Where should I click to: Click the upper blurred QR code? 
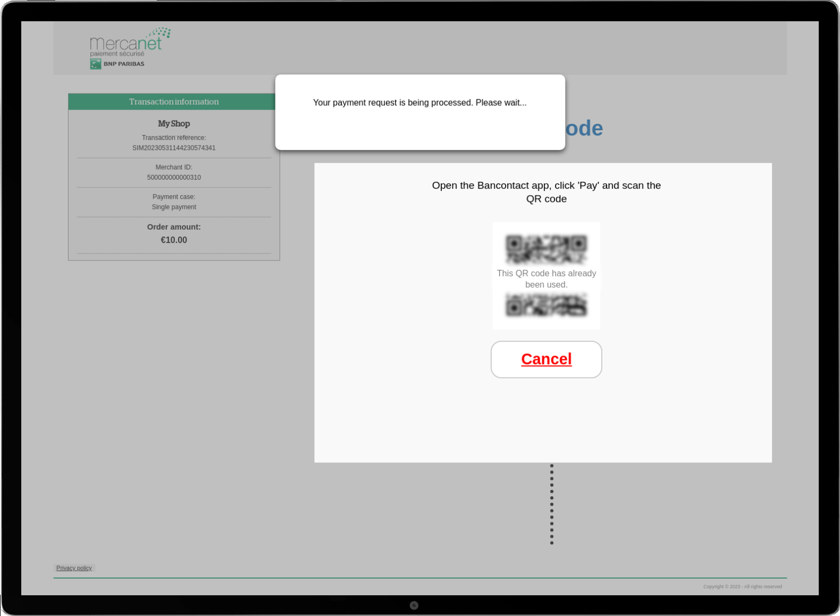coord(546,249)
